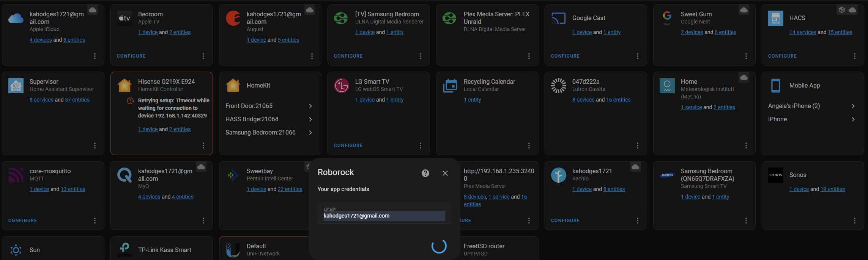Expand the iPhone Mobile App entry
This screenshot has width=868, height=260.
pyautogui.click(x=813, y=119)
